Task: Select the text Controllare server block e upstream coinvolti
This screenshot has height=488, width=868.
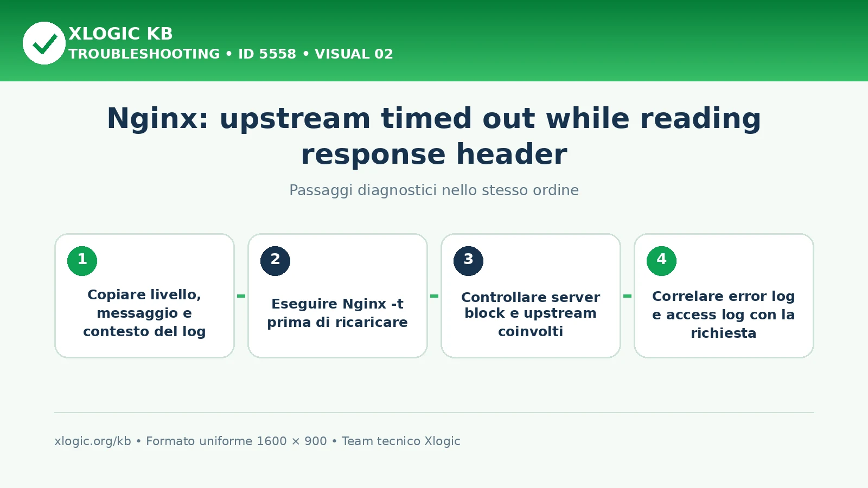Action: [531, 314]
